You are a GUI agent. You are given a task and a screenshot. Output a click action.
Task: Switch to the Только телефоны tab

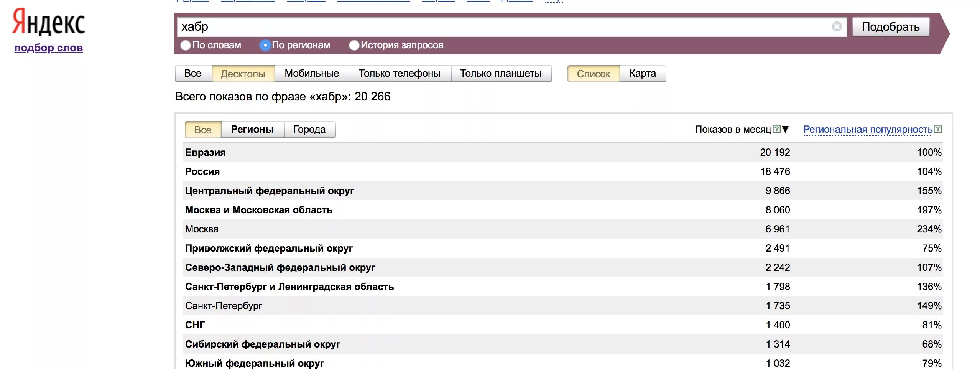(400, 74)
